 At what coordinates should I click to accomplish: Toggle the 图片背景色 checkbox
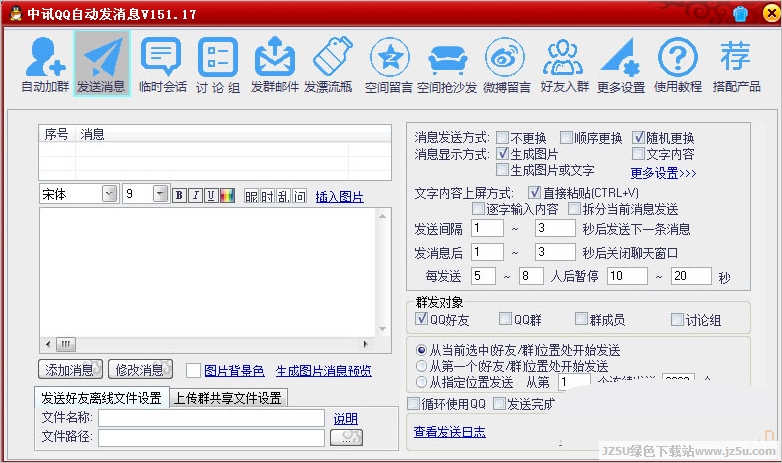click(193, 370)
